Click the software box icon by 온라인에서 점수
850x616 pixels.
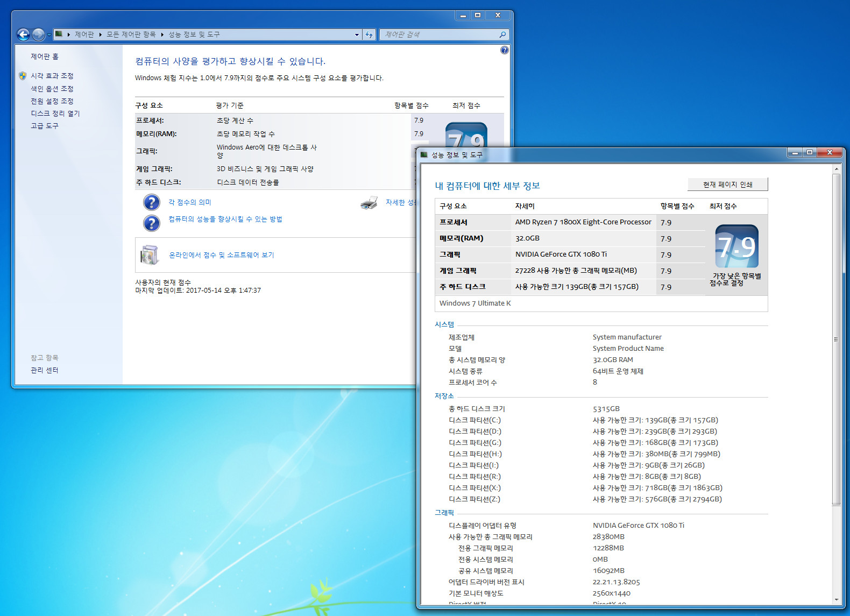(x=150, y=255)
